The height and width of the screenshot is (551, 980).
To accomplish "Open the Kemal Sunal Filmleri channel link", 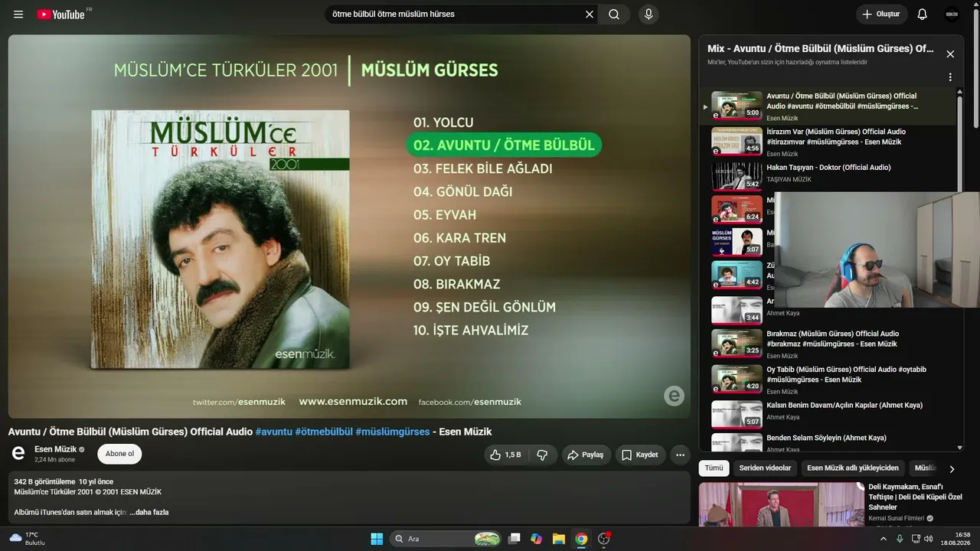I will [x=897, y=518].
